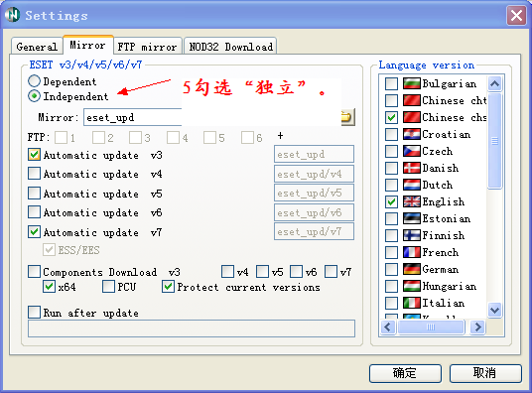Viewport: 532px width, 393px height.
Task: Click the Dutch flag icon
Action: [x=412, y=185]
